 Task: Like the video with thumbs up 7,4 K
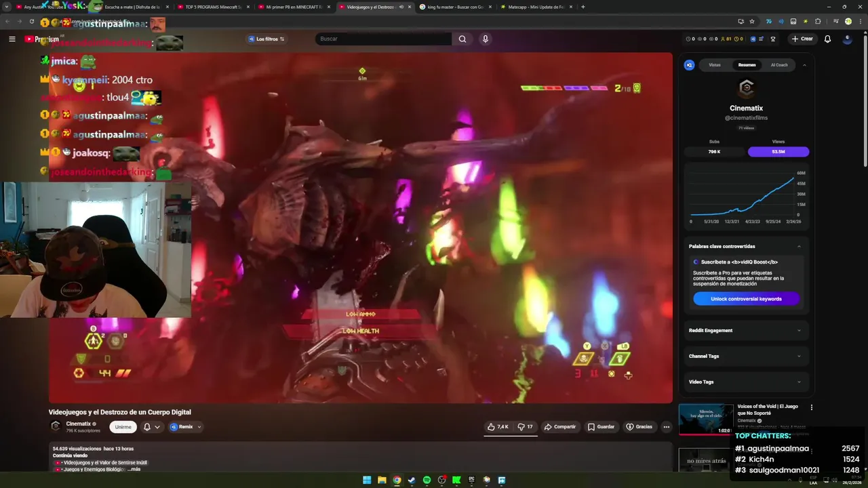point(498,427)
